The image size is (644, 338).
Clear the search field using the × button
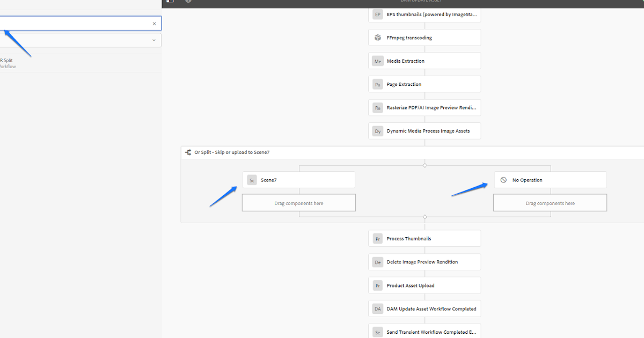tap(154, 23)
